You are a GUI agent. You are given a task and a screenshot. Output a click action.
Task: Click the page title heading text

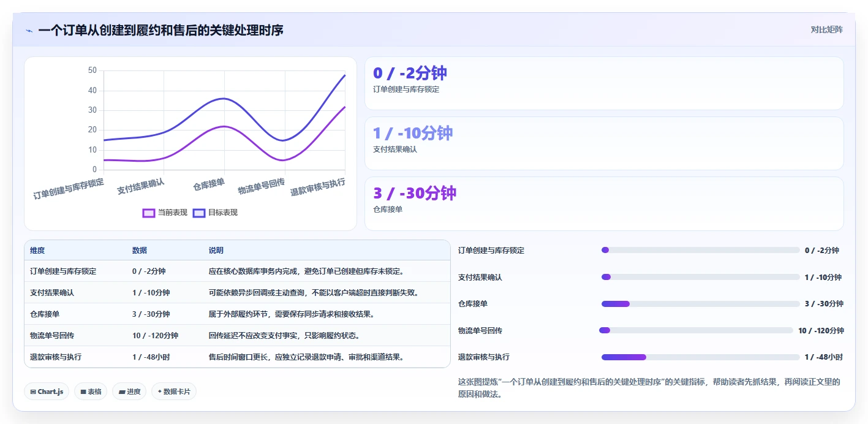tap(160, 30)
